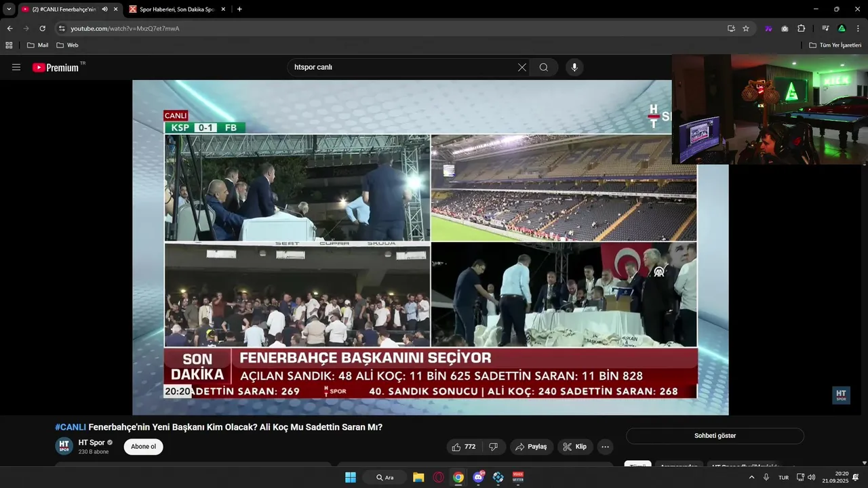Switch to Spor Haberleri, Son Dakika tab
Image resolution: width=868 pixels, height=488 pixels.
point(176,9)
